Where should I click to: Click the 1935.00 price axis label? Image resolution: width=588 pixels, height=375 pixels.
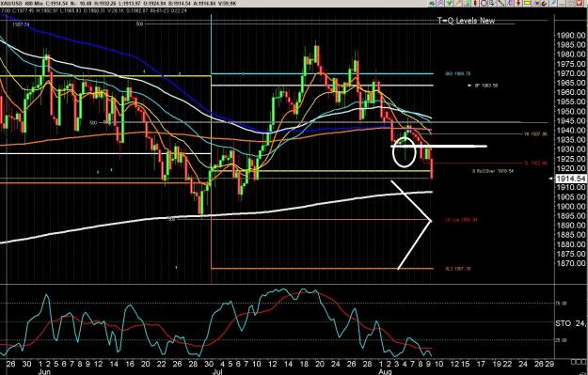(x=571, y=140)
